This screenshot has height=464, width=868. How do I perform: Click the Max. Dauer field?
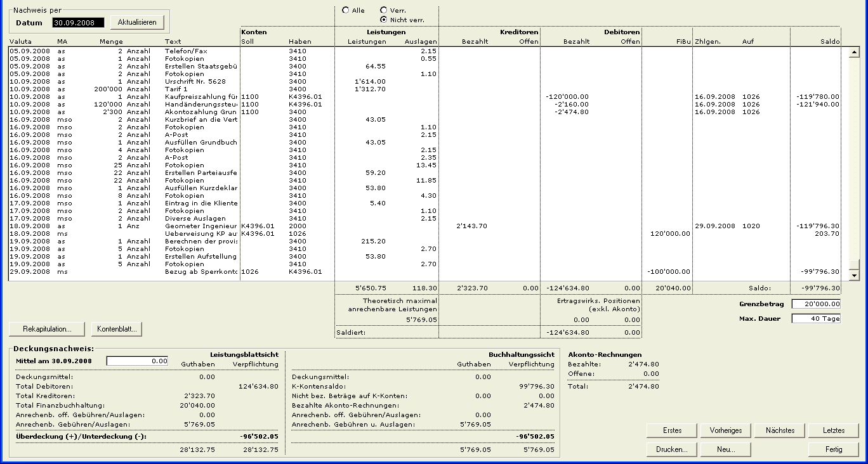tap(816, 318)
